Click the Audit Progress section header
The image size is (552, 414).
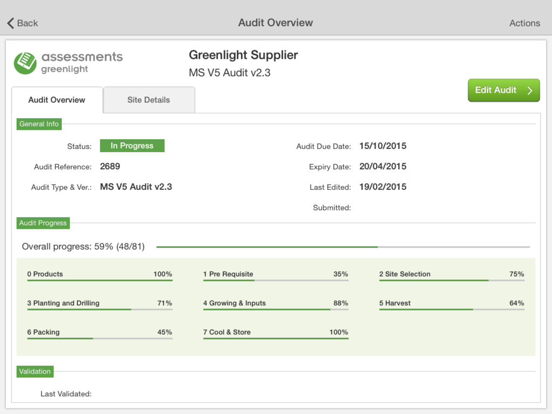click(x=43, y=223)
